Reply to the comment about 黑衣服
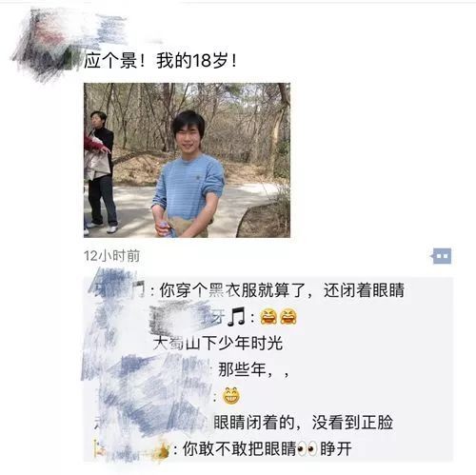 tap(282, 290)
